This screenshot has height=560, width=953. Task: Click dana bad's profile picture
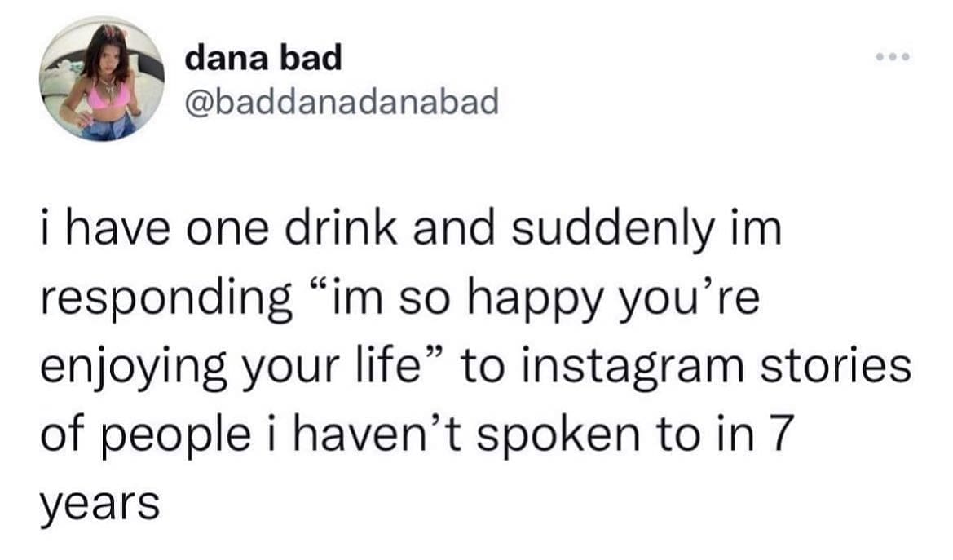coord(101,81)
